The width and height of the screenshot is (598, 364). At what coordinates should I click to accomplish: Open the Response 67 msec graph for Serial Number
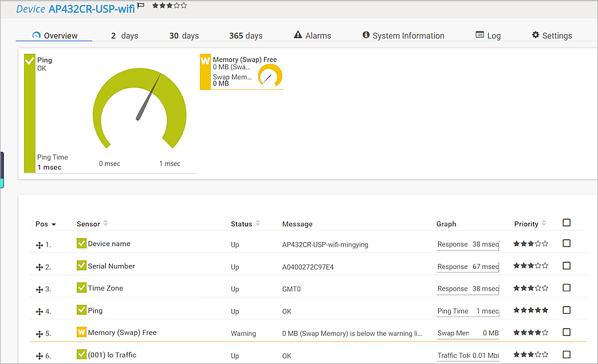[x=467, y=266]
